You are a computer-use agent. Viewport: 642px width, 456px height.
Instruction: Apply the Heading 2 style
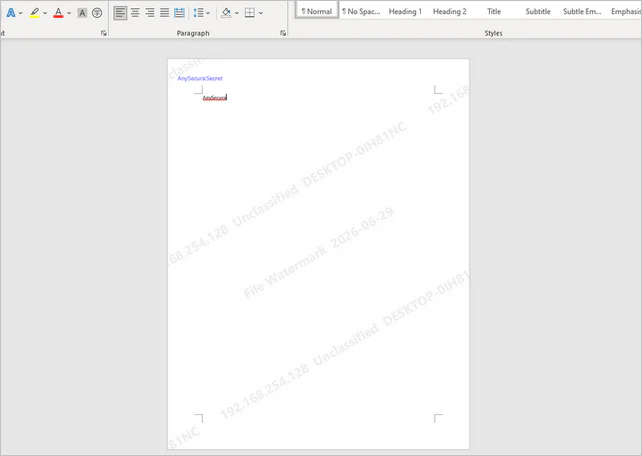pyautogui.click(x=450, y=11)
